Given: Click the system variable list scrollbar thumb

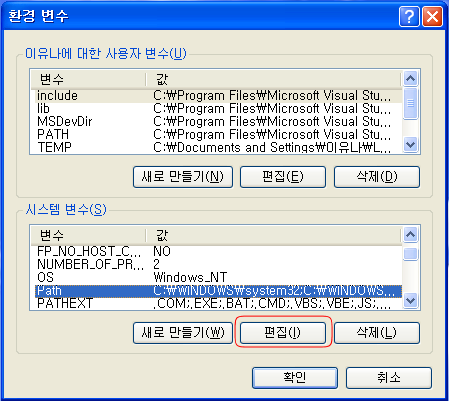Looking at the screenshot, I should click(x=410, y=254).
